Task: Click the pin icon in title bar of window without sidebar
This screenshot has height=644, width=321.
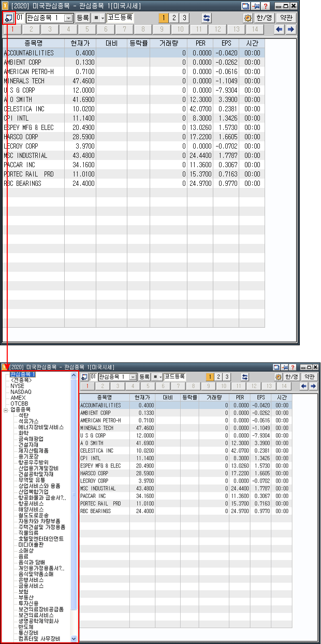Action: click(256, 6)
